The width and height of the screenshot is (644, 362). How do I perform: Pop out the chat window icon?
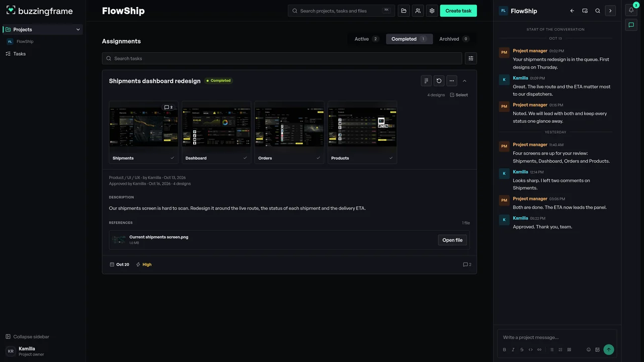click(585, 11)
